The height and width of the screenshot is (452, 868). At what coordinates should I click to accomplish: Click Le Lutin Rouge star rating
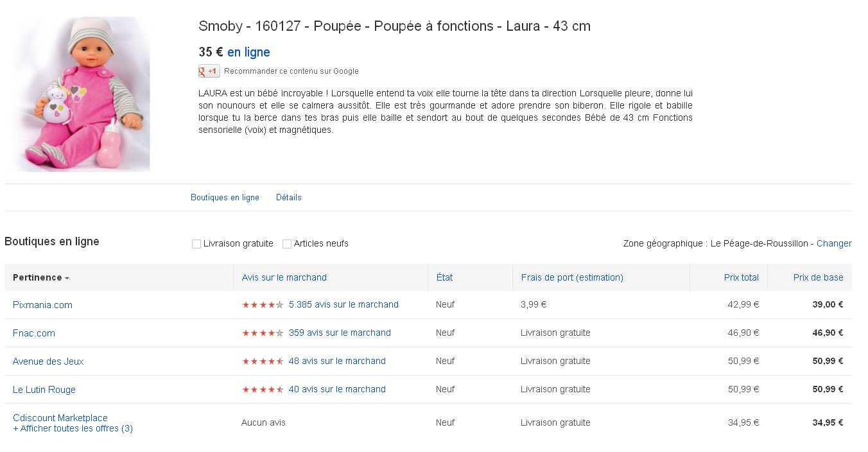(263, 390)
